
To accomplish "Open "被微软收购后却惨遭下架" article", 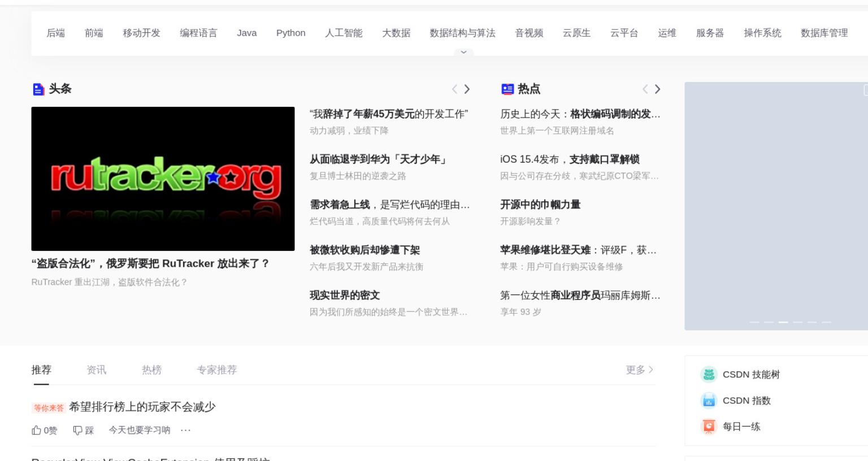I will click(364, 250).
